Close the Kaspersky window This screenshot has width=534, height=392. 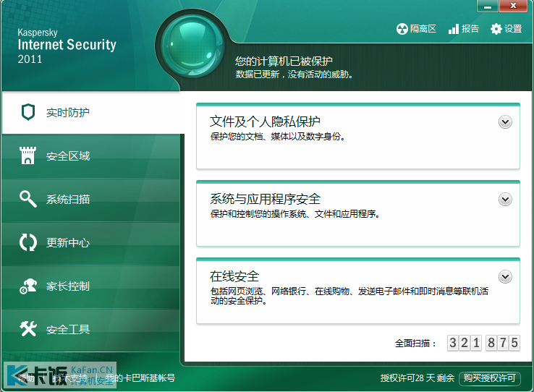click(513, 6)
